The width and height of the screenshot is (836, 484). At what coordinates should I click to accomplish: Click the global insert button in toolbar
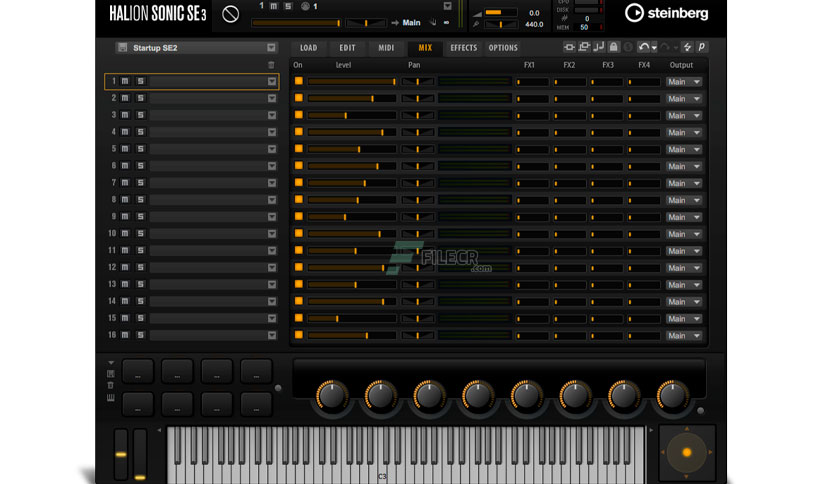pyautogui.click(x=569, y=47)
